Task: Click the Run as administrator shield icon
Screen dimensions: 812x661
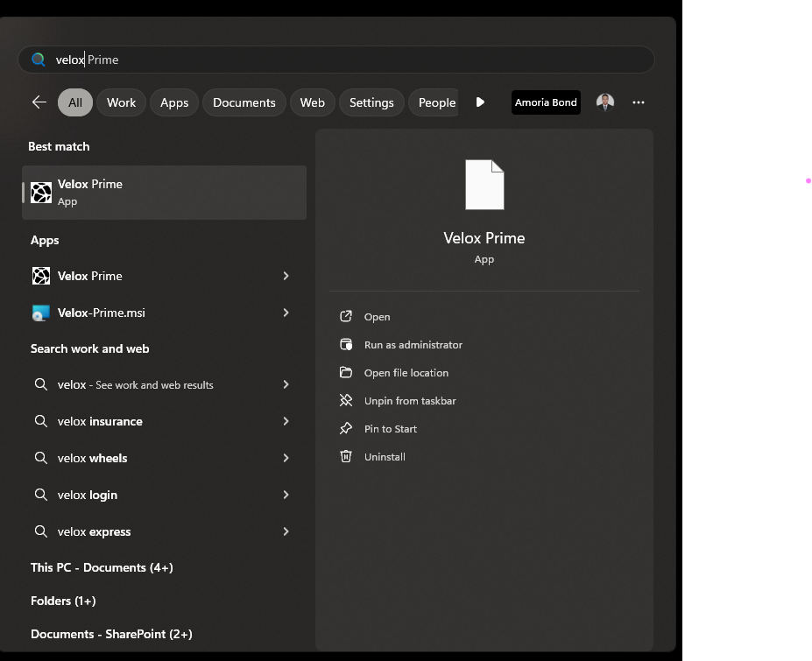Action: point(346,345)
